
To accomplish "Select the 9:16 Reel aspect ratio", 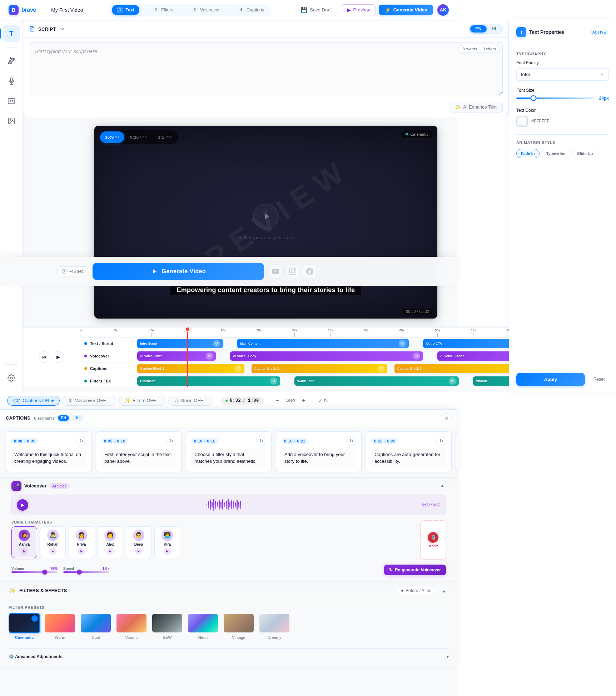I will (x=138, y=137).
